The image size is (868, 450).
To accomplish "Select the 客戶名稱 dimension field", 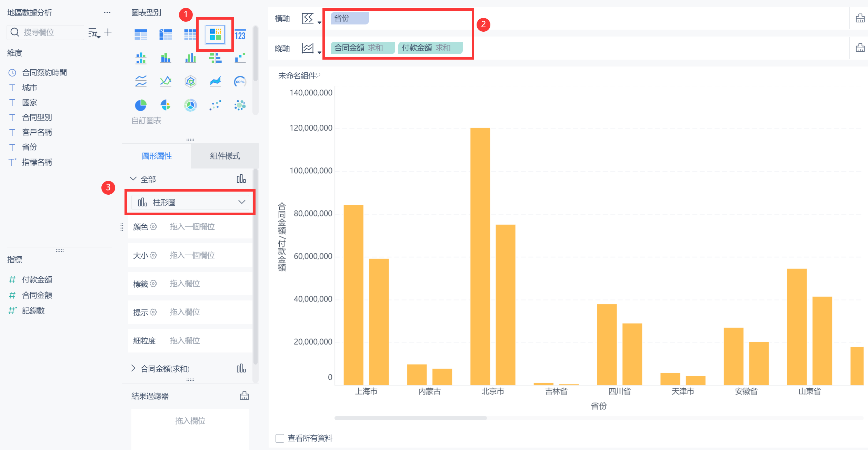I will tap(37, 132).
